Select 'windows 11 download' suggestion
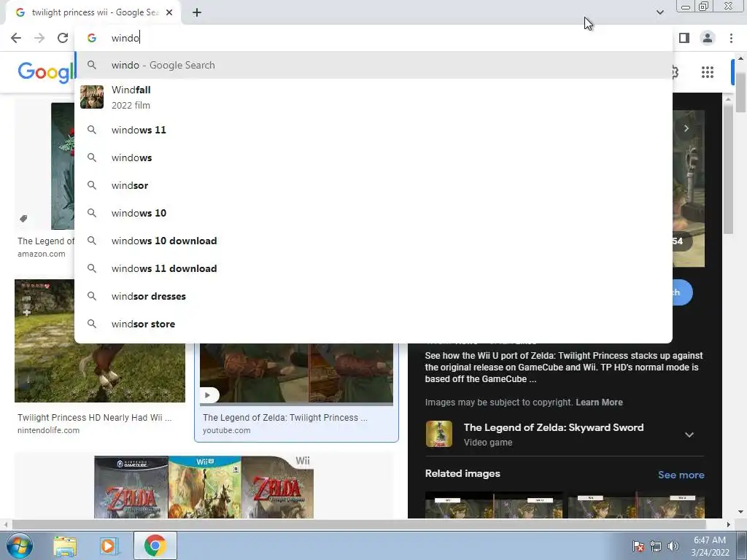 [x=373, y=268]
